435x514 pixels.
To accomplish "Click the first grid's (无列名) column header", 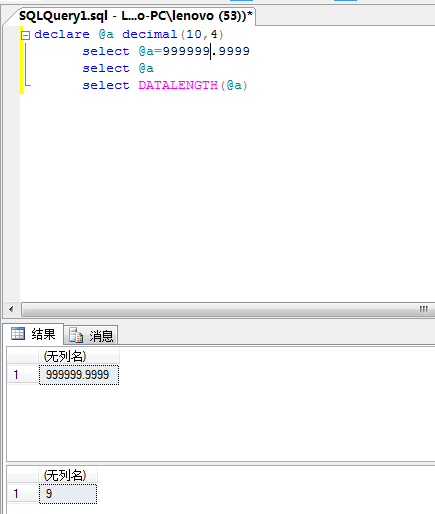I will click(x=79, y=356).
